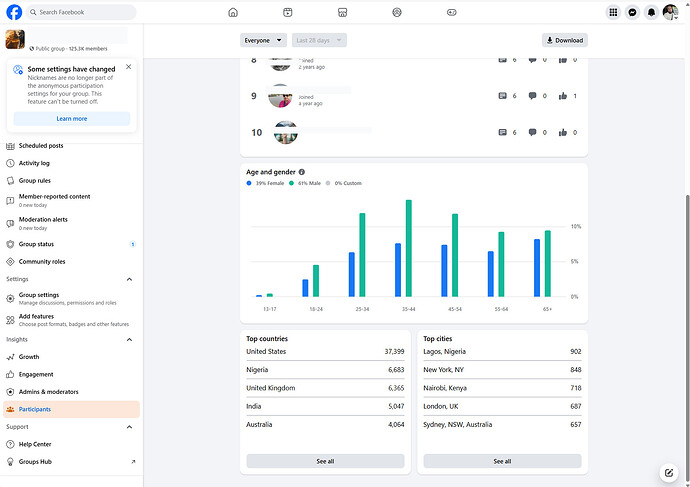Click the Age and gender info icon
This screenshot has width=690, height=487.
point(302,172)
